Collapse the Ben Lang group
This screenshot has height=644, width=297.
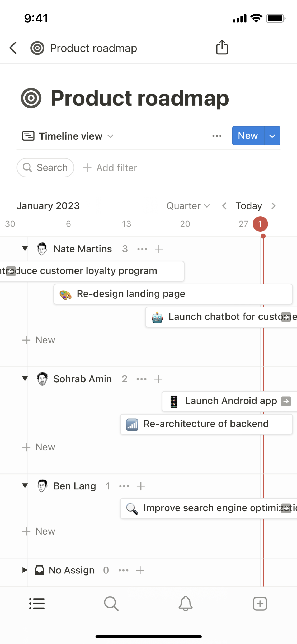[25, 486]
